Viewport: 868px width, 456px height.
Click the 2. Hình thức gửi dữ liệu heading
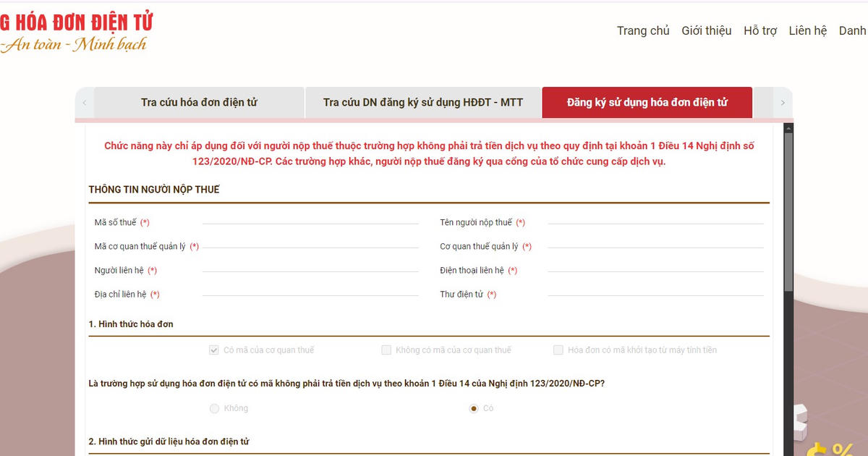point(169,442)
